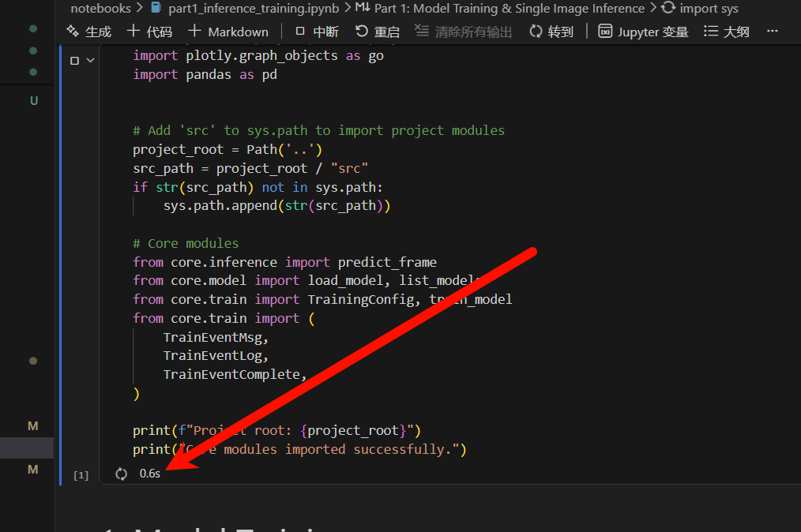Open the more actions ellipsis menu
This screenshot has width=801, height=532.
(773, 31)
